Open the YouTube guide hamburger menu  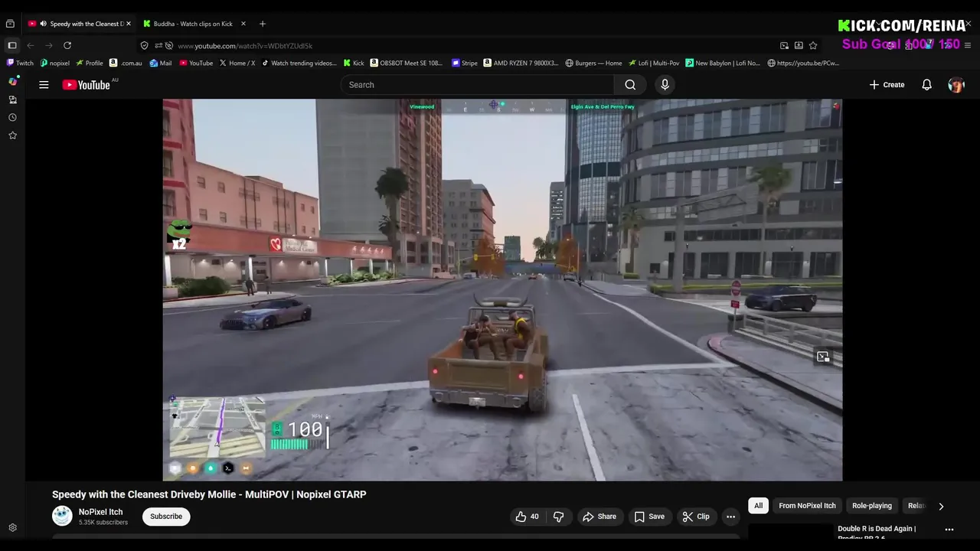point(44,85)
